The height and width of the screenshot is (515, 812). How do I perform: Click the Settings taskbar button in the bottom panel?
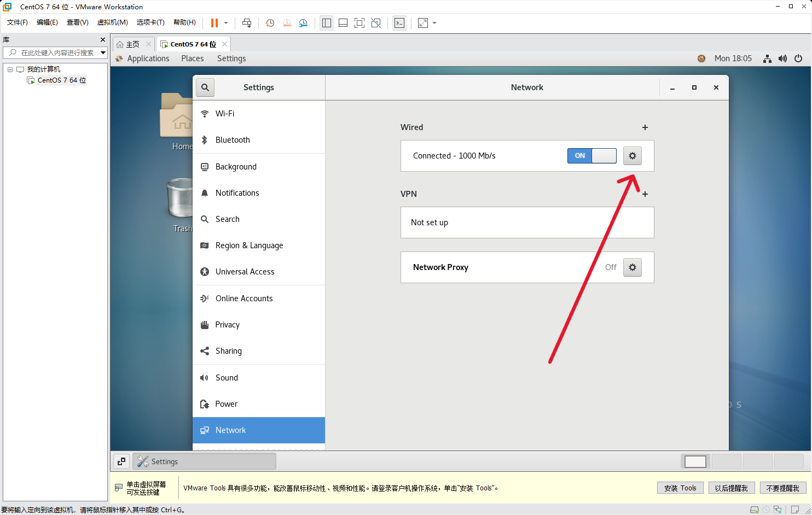204,461
